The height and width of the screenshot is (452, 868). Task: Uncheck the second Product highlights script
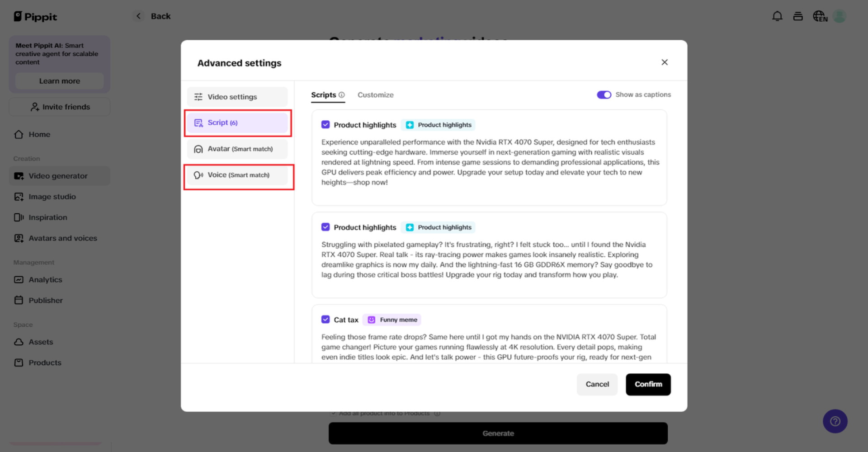(325, 227)
